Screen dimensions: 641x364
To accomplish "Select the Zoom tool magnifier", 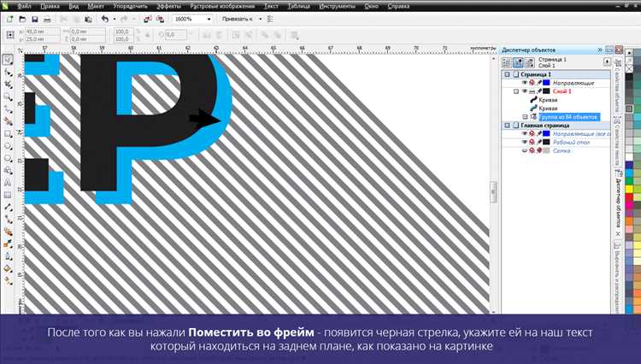I will click(x=8, y=97).
